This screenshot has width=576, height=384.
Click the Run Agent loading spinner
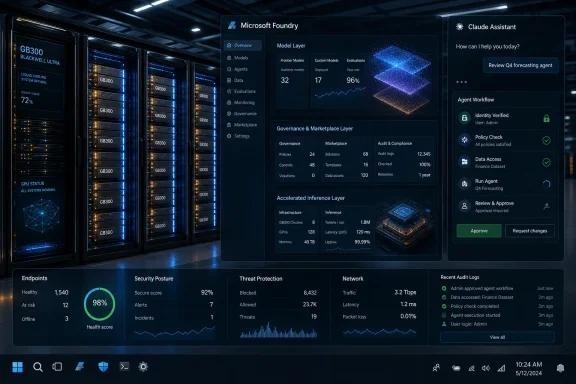pyautogui.click(x=546, y=184)
